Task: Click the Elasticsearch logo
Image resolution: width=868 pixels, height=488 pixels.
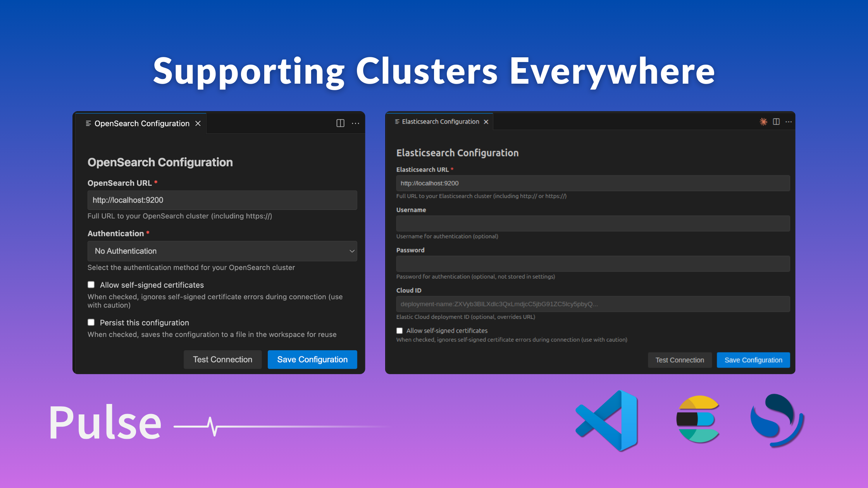Action: pyautogui.click(x=698, y=419)
